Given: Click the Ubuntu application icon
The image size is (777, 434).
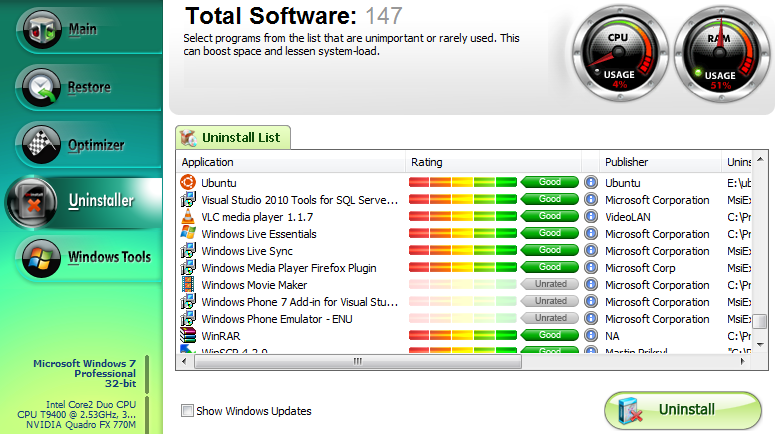Looking at the screenshot, I should [x=188, y=182].
